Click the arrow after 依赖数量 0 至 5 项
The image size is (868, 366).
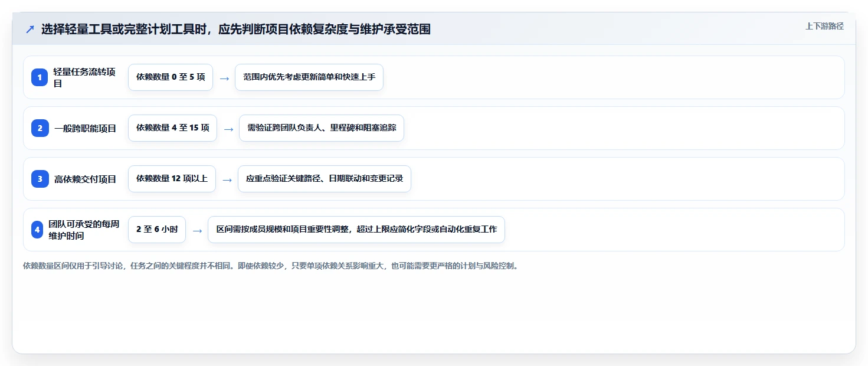pyautogui.click(x=224, y=78)
